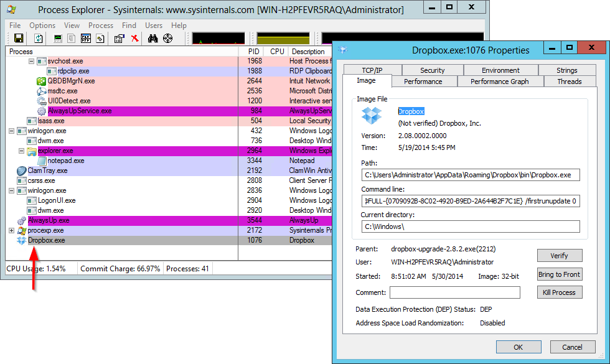
Task: Click the Verify button
Action: coord(560,256)
